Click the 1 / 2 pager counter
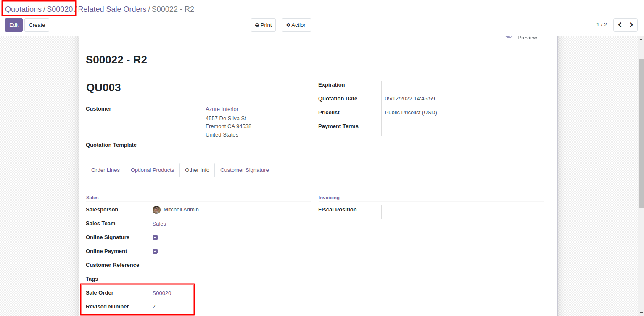 [x=602, y=25]
